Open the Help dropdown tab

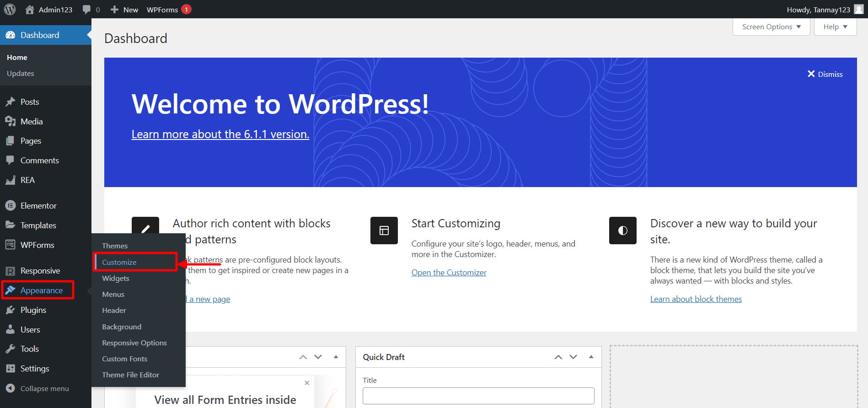pyautogui.click(x=835, y=27)
